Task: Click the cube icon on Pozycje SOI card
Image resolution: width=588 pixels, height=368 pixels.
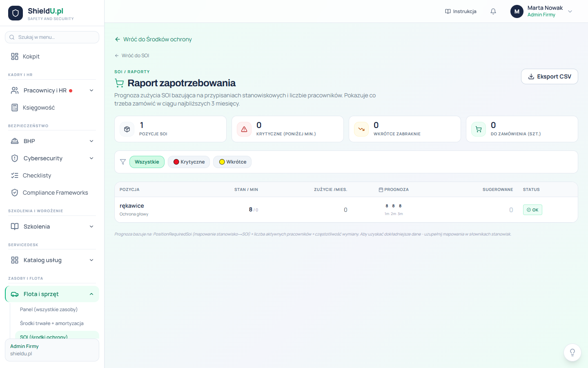Action: (127, 129)
